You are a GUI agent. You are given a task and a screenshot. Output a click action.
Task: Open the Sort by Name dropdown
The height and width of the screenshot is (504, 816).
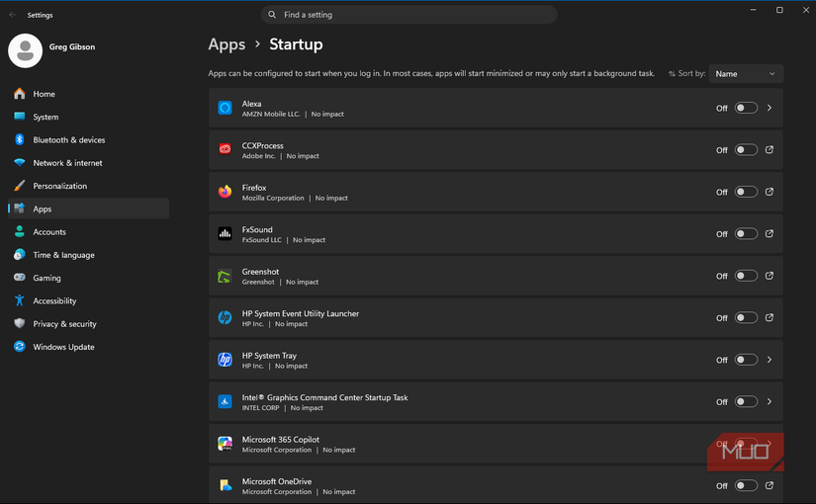pos(746,74)
